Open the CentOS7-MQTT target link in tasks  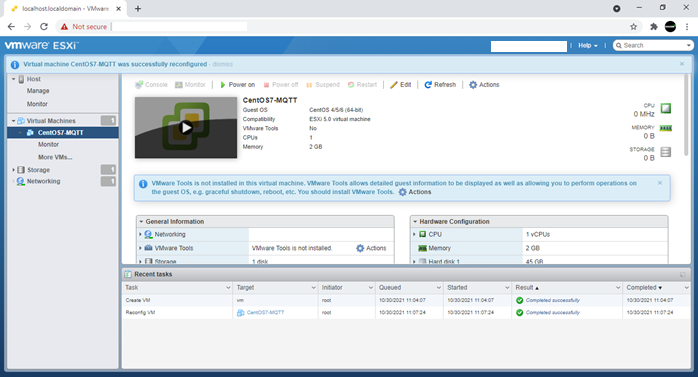pyautogui.click(x=265, y=312)
